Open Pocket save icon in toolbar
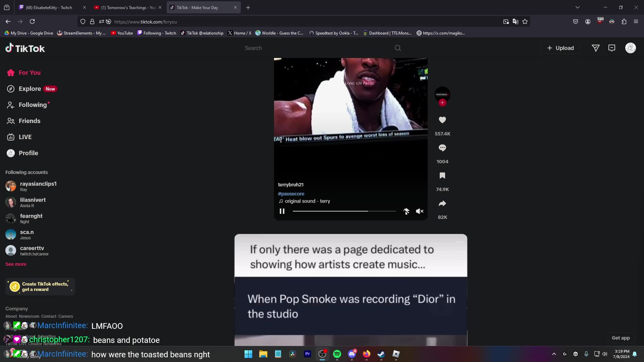The width and height of the screenshot is (644, 362). click(x=576, y=21)
